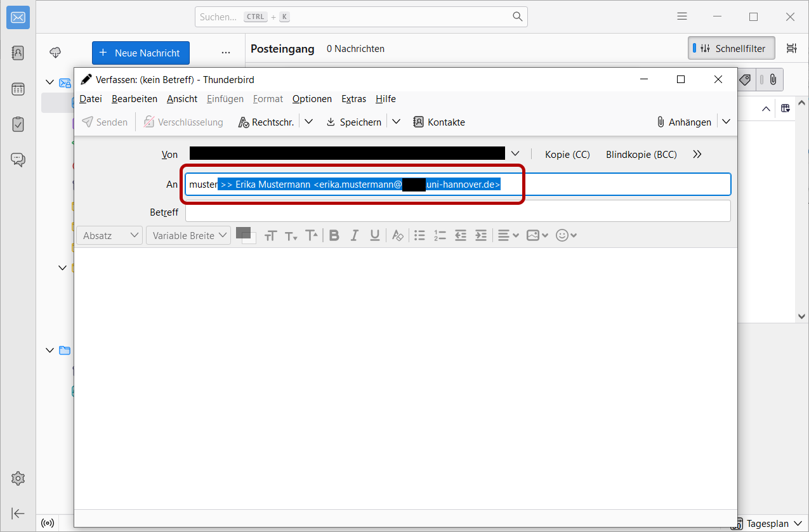Viewport: 809px width, 532px height.
Task: Open the column picker icon in message list
Action: [786, 108]
